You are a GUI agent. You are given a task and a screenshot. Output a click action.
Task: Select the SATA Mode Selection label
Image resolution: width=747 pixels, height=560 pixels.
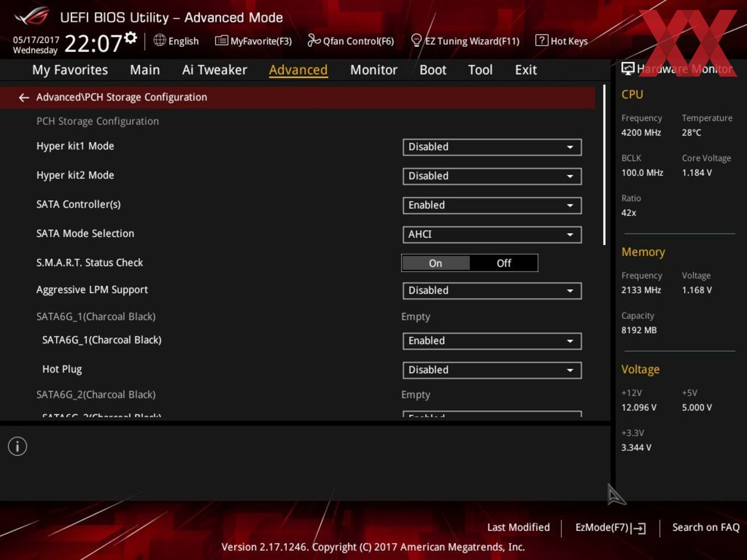[85, 233]
